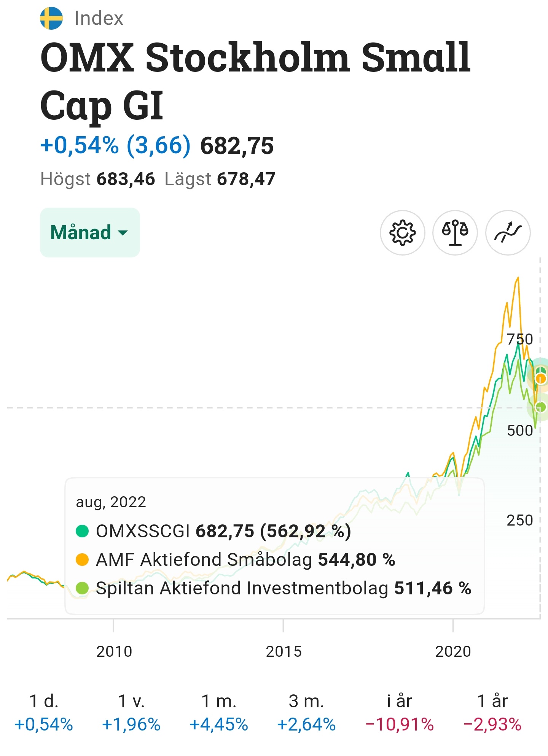Open chart settings gear icon

click(403, 232)
